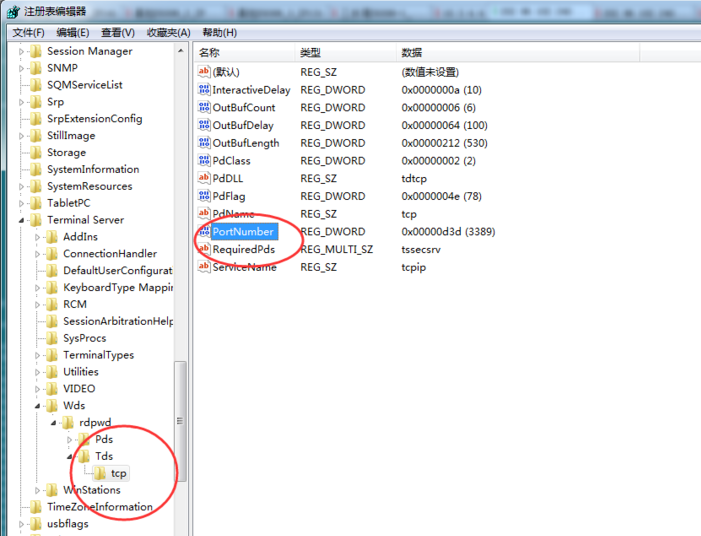
Task: Expand the WinStations tree node
Action: coord(38,490)
